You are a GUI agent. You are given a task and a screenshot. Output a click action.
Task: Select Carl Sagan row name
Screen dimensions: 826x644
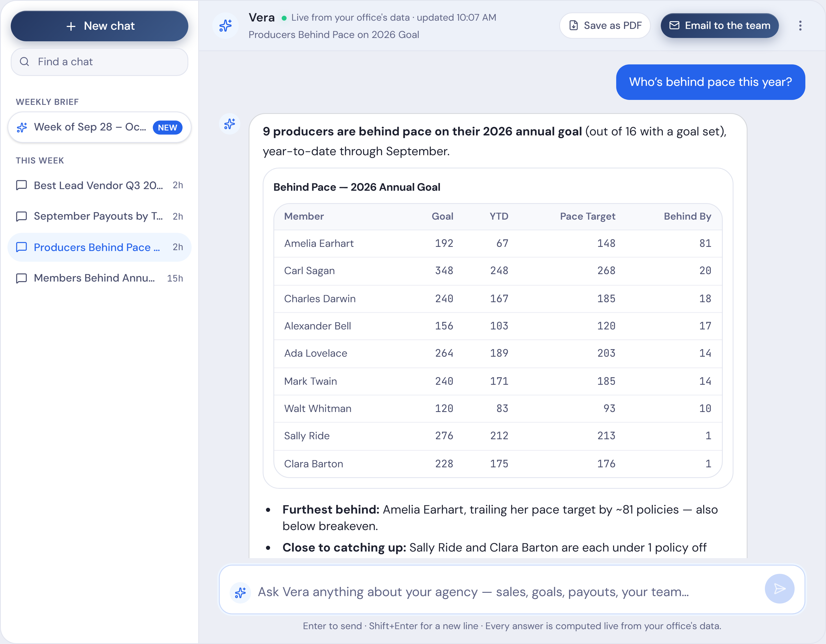pos(309,271)
